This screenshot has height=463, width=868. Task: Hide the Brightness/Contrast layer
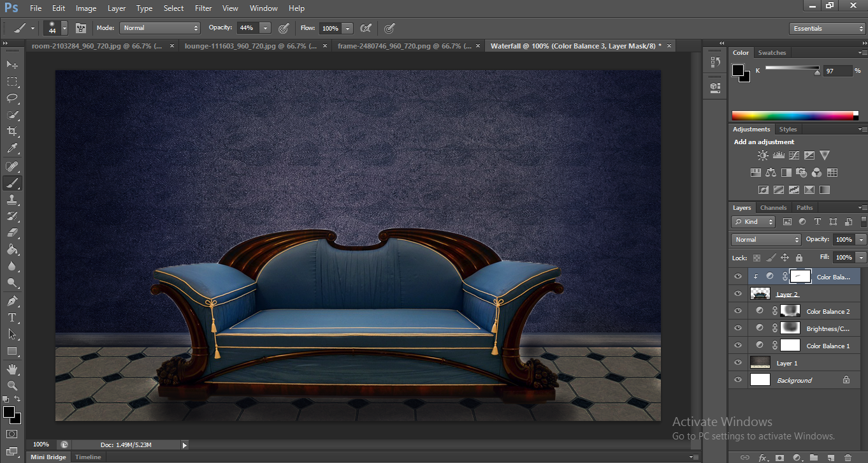[x=738, y=328]
